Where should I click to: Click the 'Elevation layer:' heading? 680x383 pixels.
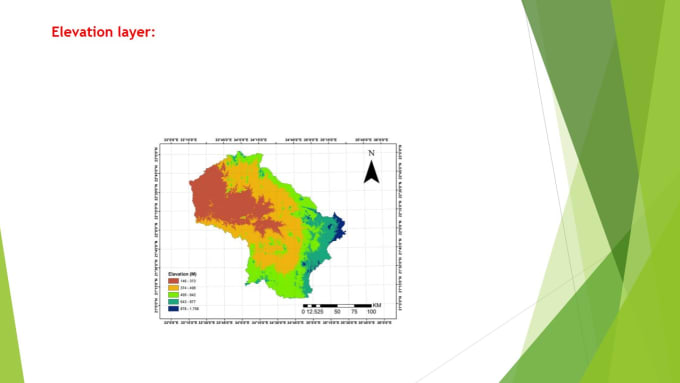click(x=103, y=32)
